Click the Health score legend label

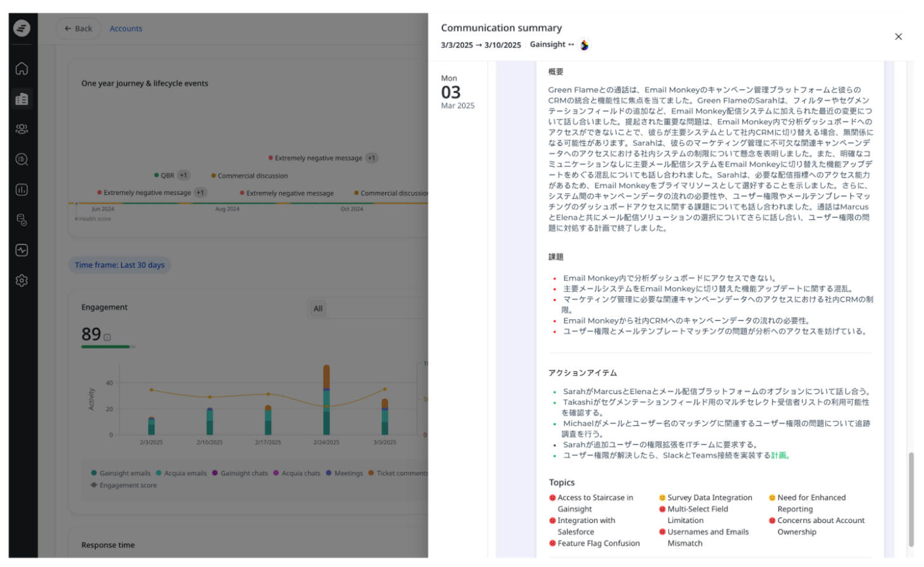pyautogui.click(x=93, y=219)
